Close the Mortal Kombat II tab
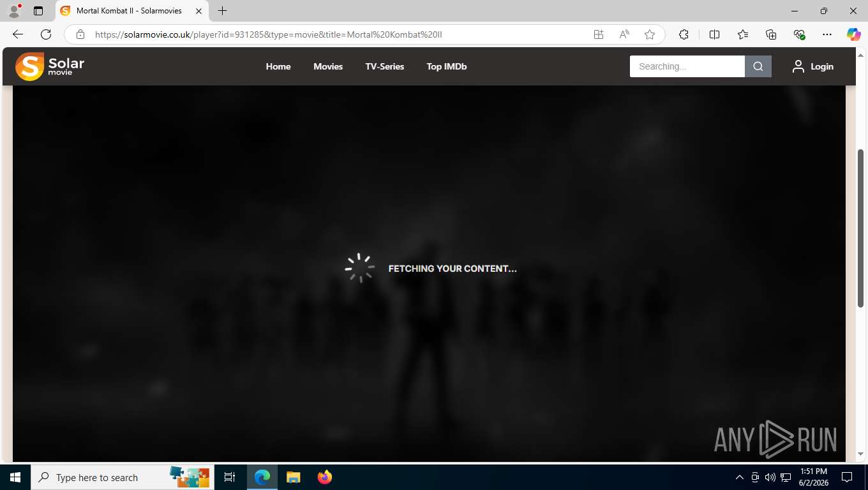This screenshot has height=490, width=868. [x=199, y=11]
